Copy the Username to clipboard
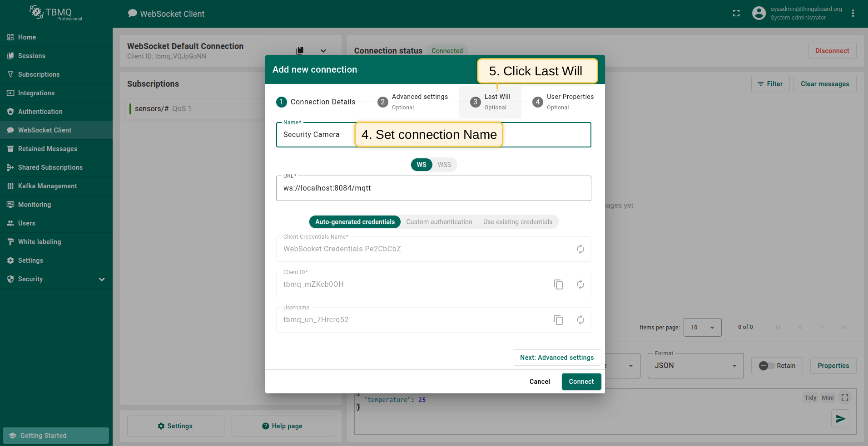Image resolution: width=868 pixels, height=446 pixels. click(558, 320)
